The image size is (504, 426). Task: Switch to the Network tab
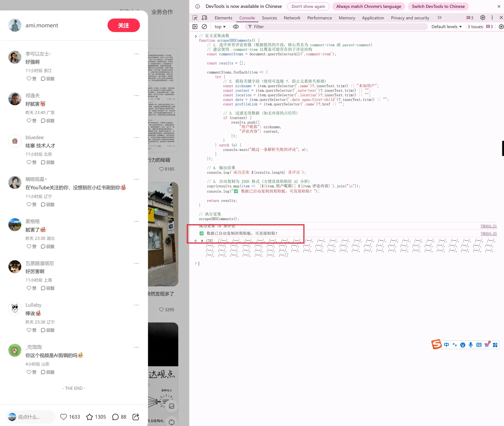click(x=292, y=18)
